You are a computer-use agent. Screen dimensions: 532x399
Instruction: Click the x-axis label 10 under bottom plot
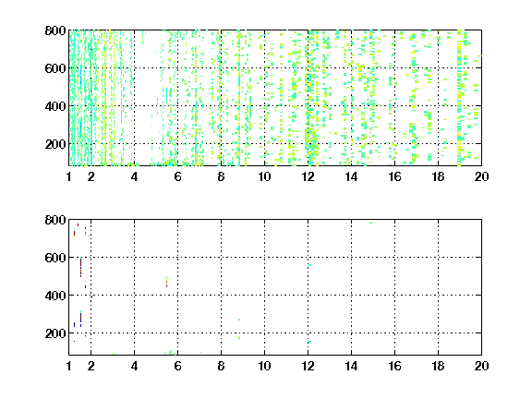pyautogui.click(x=264, y=366)
